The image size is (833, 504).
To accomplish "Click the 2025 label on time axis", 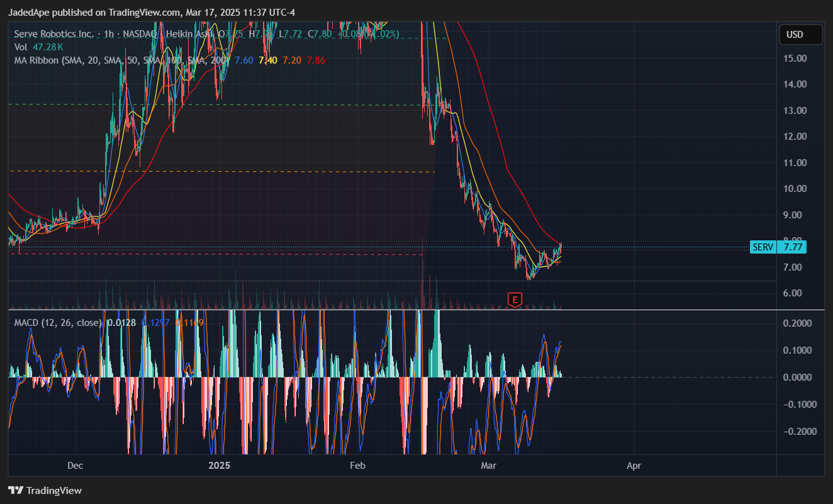I will coord(221,466).
